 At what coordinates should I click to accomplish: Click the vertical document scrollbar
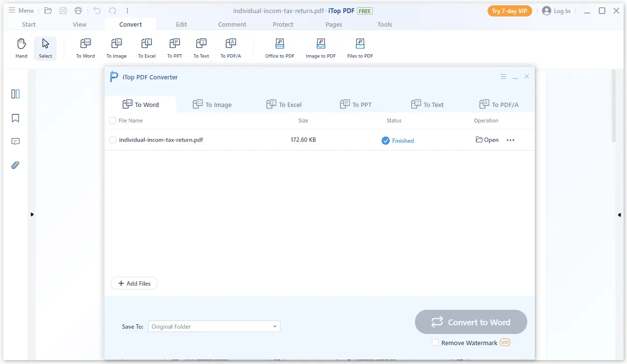pyautogui.click(x=613, y=106)
